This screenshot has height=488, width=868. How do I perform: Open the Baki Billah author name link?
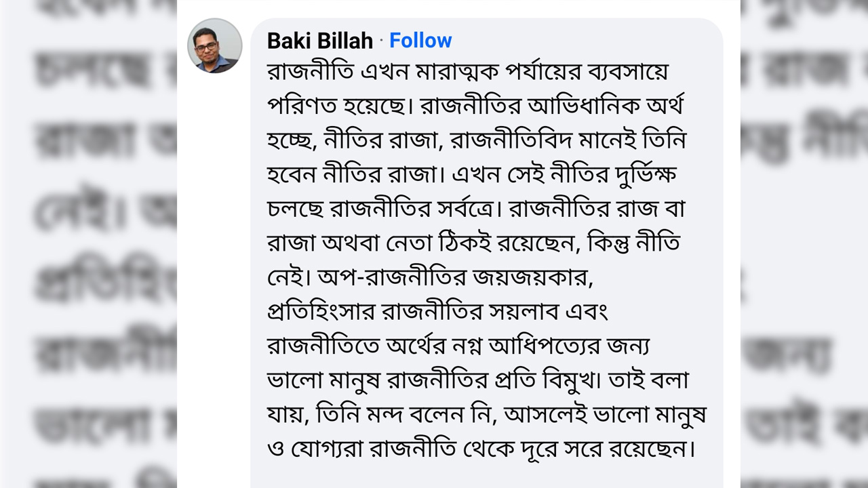click(x=320, y=41)
